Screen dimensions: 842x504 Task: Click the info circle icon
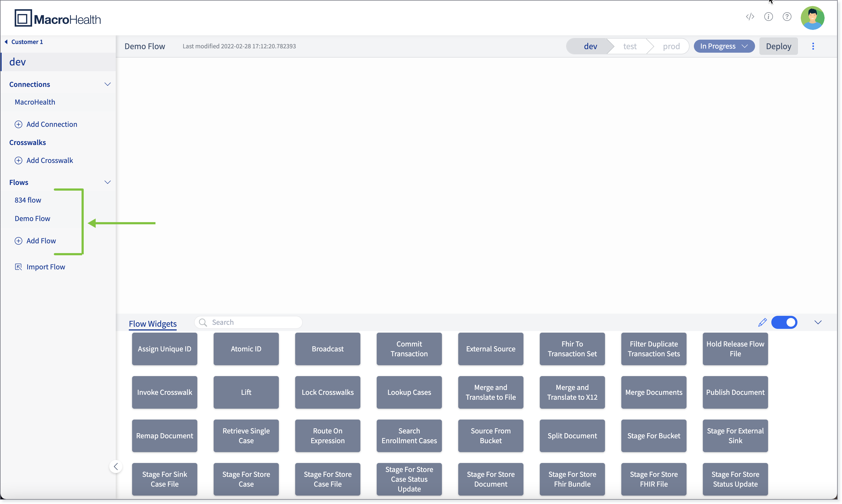coord(768,17)
